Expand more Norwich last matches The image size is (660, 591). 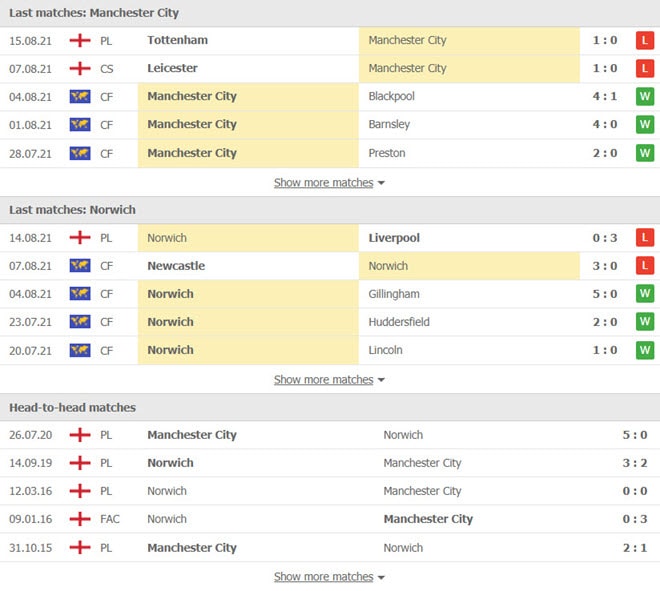point(329,380)
